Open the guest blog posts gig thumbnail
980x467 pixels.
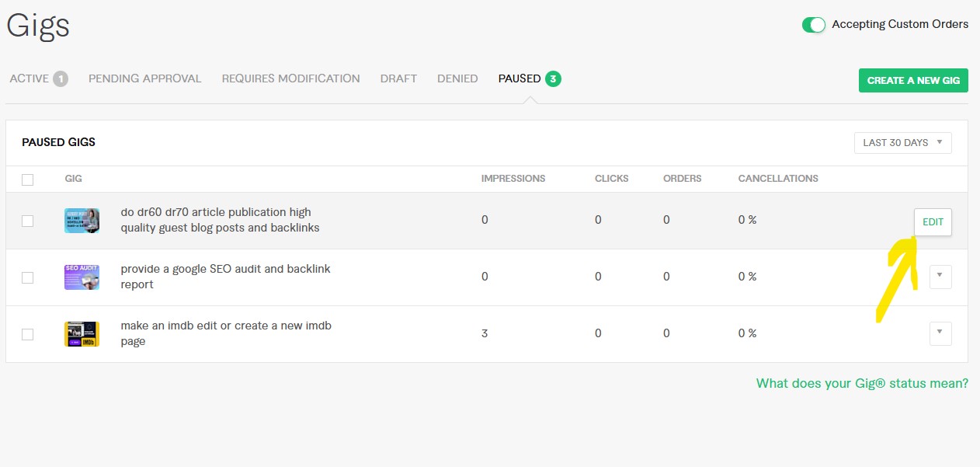82,221
